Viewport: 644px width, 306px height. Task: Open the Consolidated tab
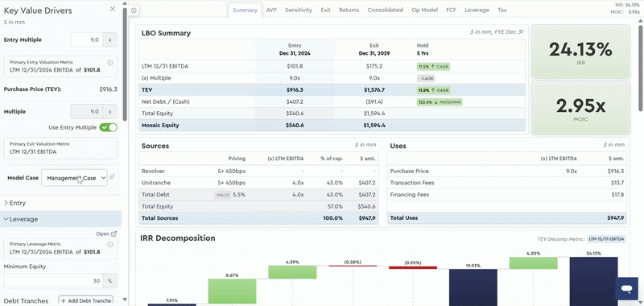point(386,10)
